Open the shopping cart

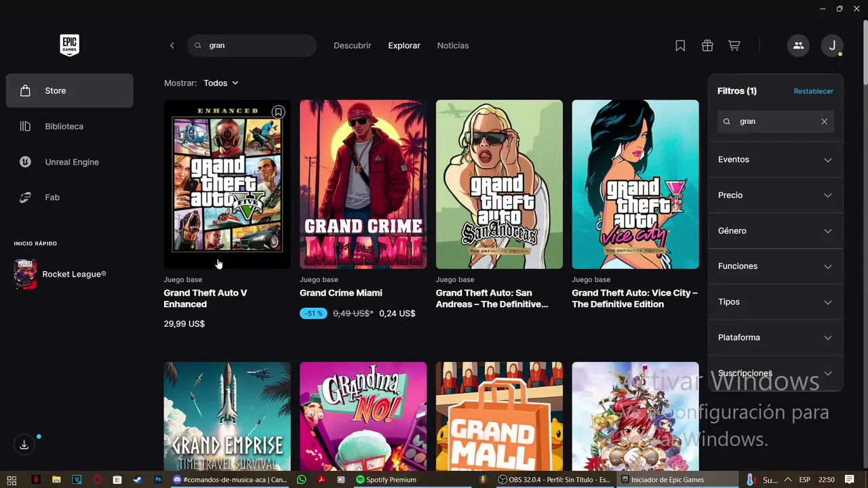[734, 45]
